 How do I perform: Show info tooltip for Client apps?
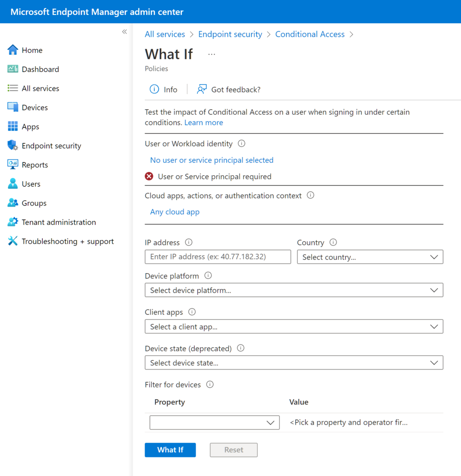192,312
